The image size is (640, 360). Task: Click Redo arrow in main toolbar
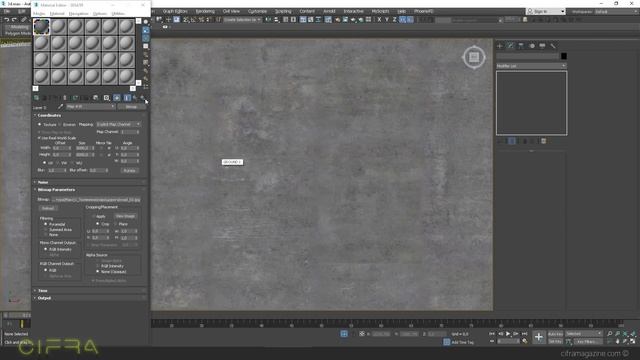[14, 20]
